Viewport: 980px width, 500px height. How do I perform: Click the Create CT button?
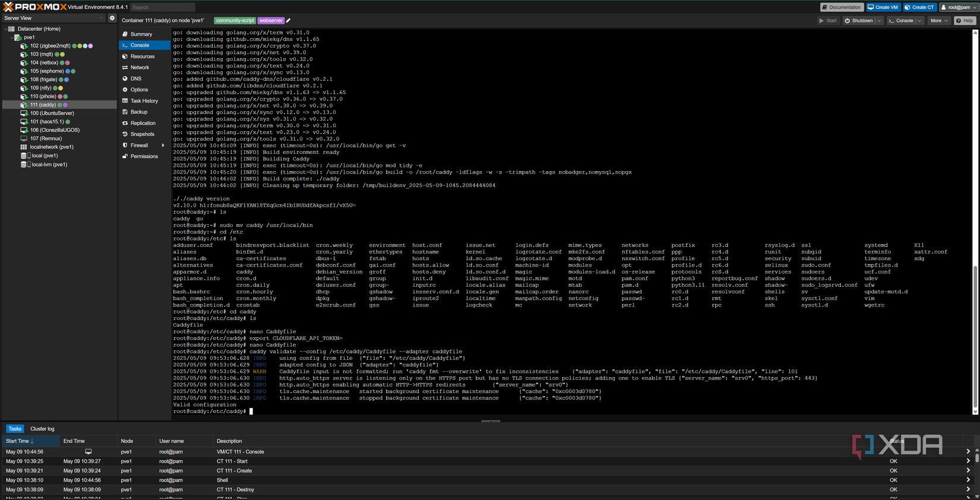tap(919, 7)
